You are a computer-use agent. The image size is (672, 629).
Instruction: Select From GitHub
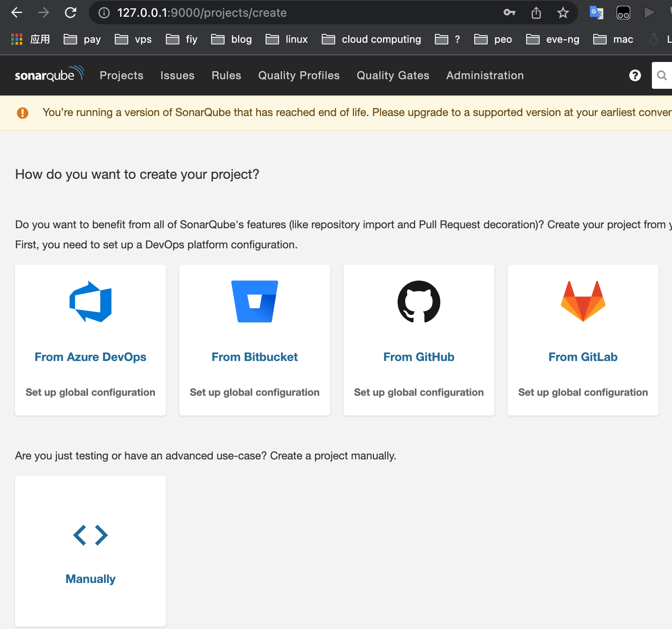click(x=419, y=357)
